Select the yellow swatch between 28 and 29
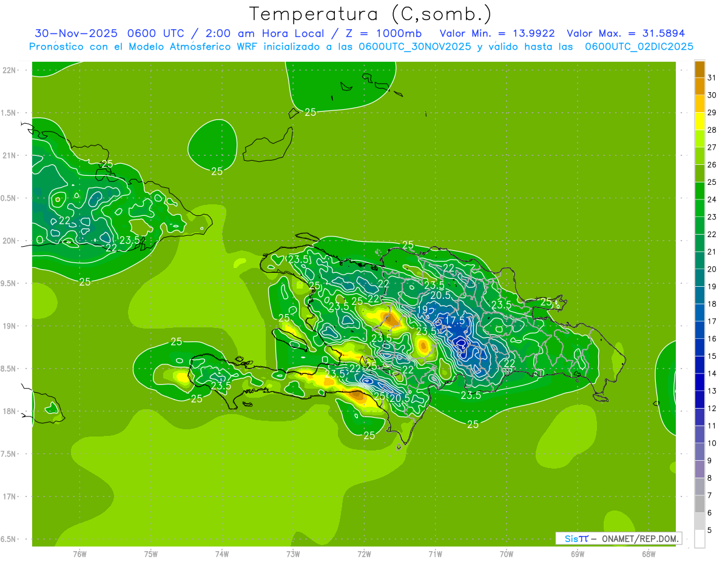The image size is (728, 562). [x=699, y=121]
